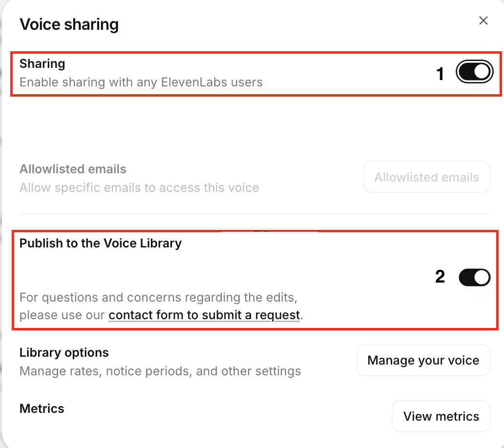Viewport: 504px width, 448px height.
Task: Click the Library options label
Action: point(63,352)
